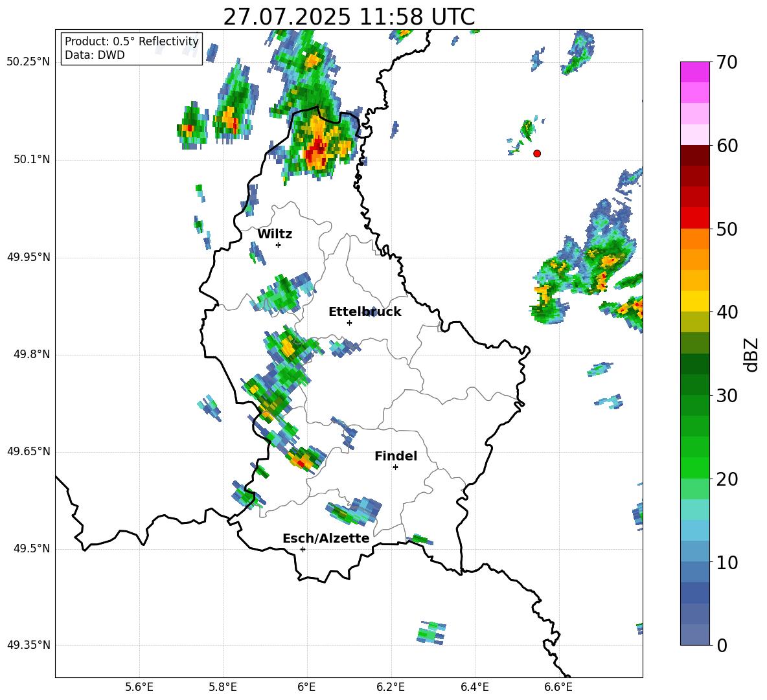Click the colorbar tick label 0
767x700 pixels.
click(x=722, y=646)
